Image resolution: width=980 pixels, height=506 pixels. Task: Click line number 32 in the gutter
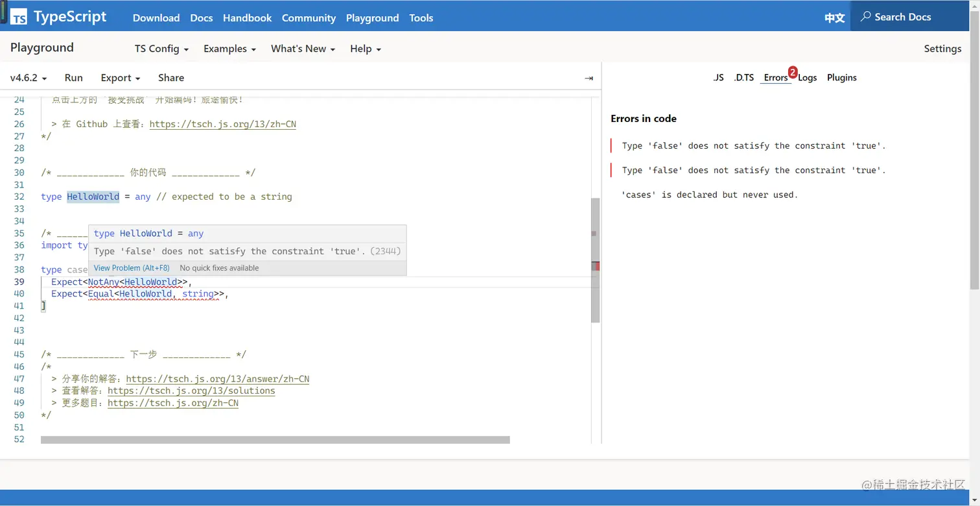(19, 197)
